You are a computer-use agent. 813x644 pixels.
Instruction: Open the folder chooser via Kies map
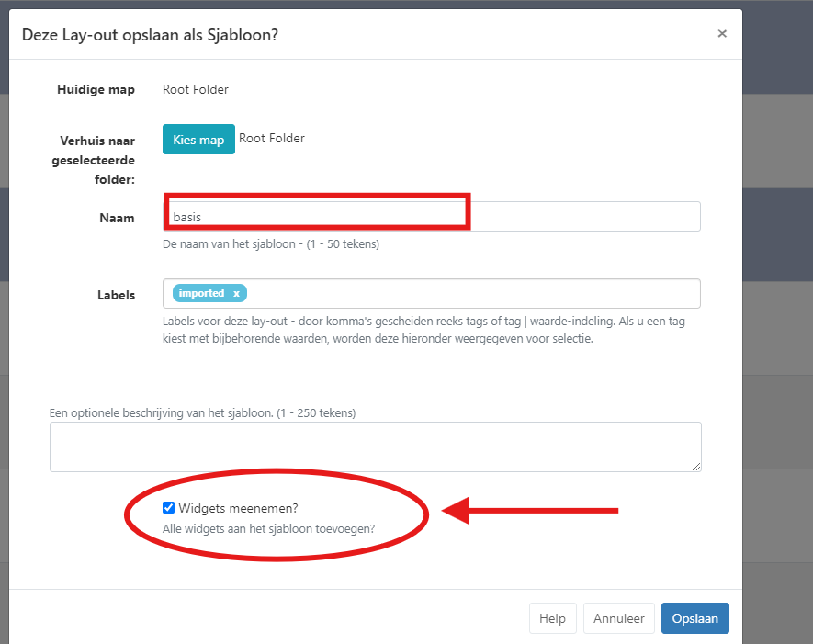click(x=198, y=140)
